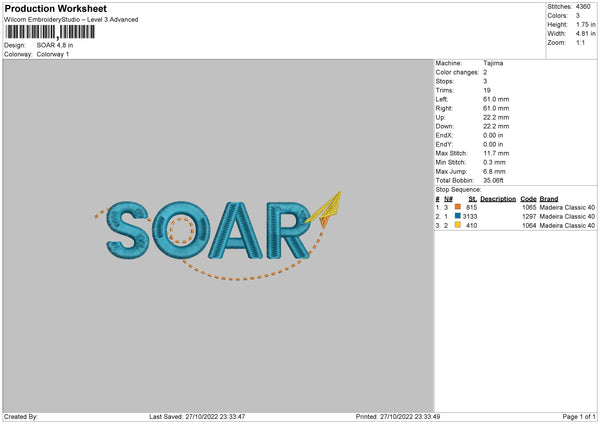The width and height of the screenshot is (600, 424).
Task: Click the 'Color changes:' label
Action: 457,72
